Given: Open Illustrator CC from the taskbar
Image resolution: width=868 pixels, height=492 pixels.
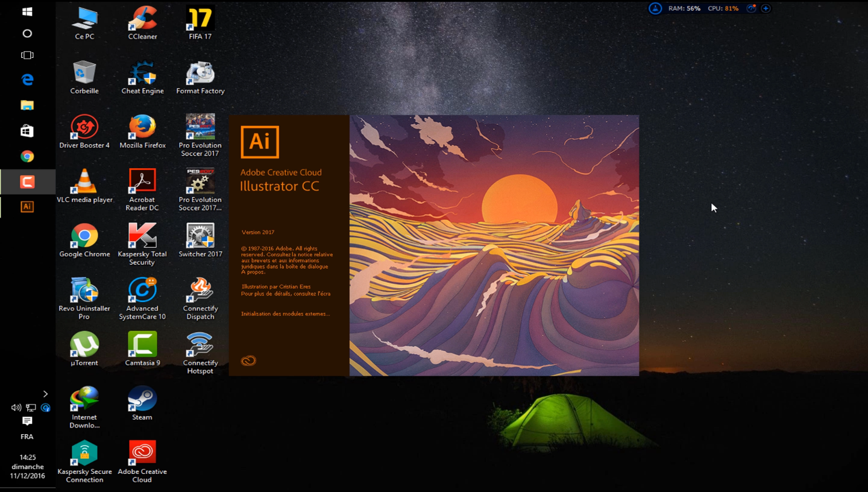Looking at the screenshot, I should tap(27, 207).
